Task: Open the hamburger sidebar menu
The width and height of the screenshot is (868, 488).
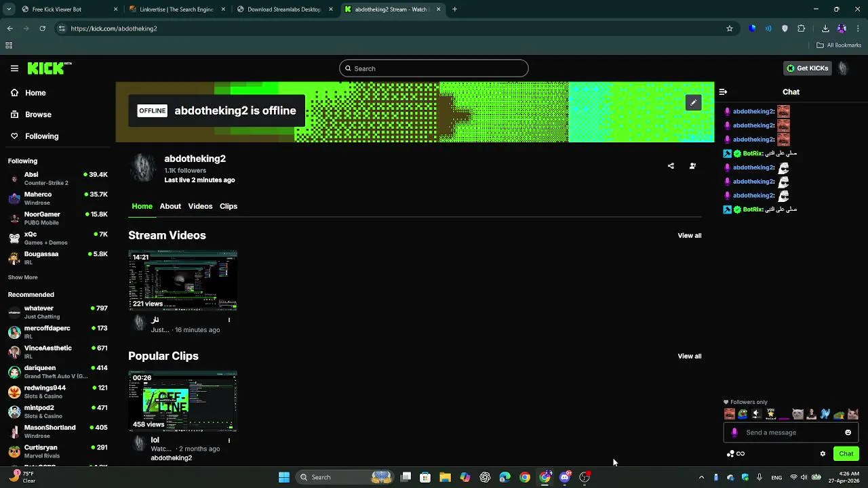Action: click(14, 68)
